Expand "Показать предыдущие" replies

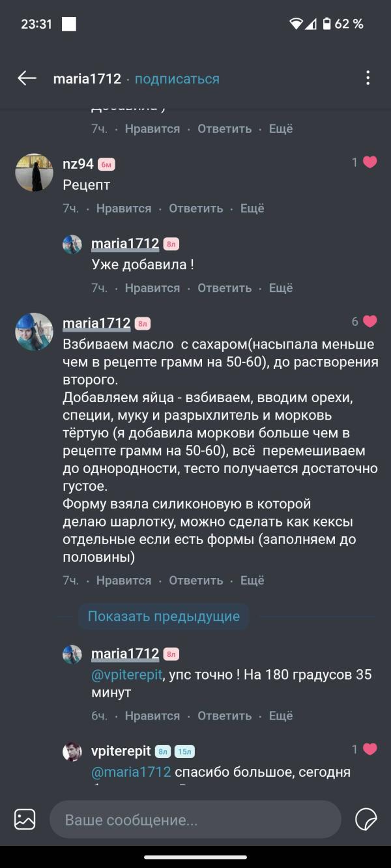point(164,616)
